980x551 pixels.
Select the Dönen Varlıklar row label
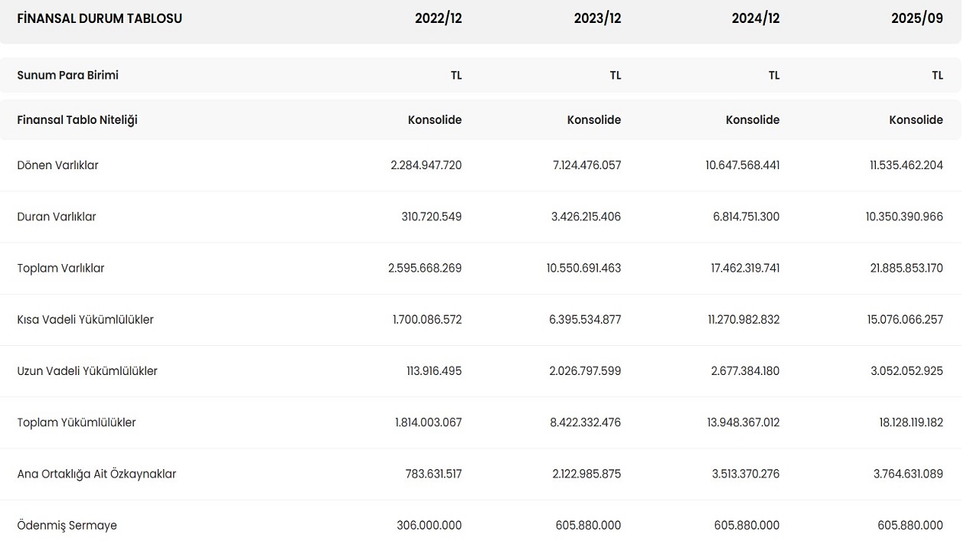[x=57, y=165]
